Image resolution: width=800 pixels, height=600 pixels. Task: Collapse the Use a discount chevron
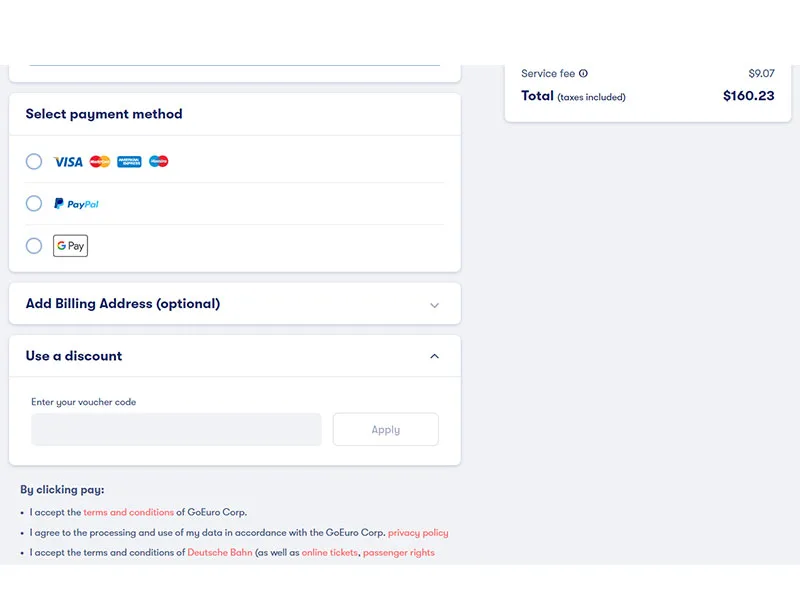pos(434,356)
